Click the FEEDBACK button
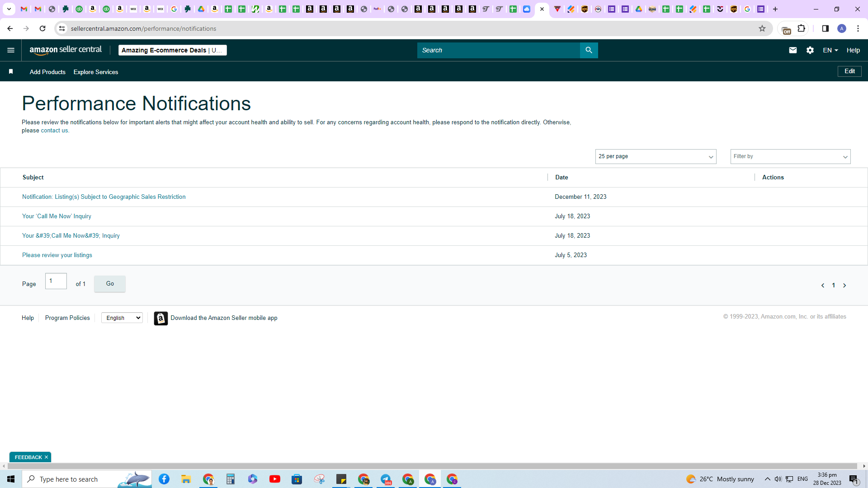The image size is (868, 488). click(28, 457)
